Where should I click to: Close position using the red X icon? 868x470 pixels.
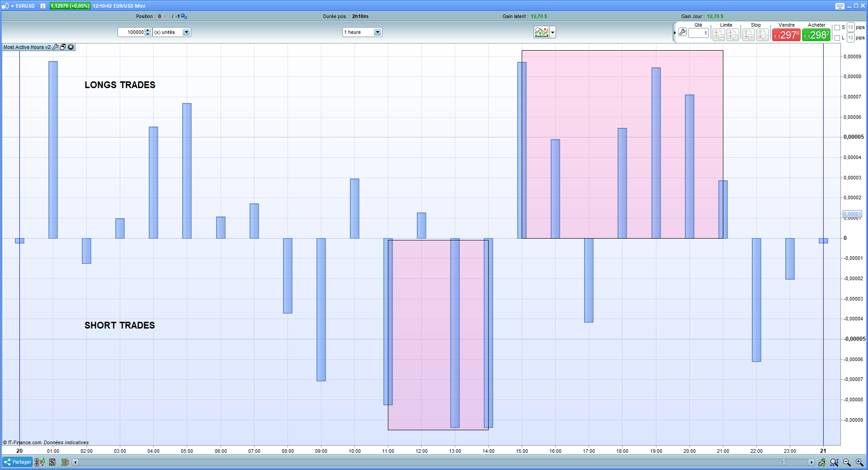(x=165, y=16)
